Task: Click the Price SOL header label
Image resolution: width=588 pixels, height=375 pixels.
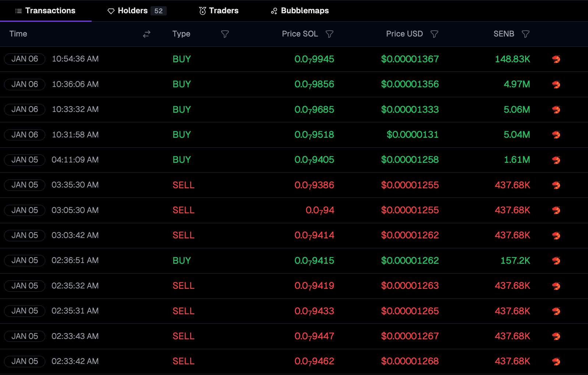Action: tap(300, 34)
